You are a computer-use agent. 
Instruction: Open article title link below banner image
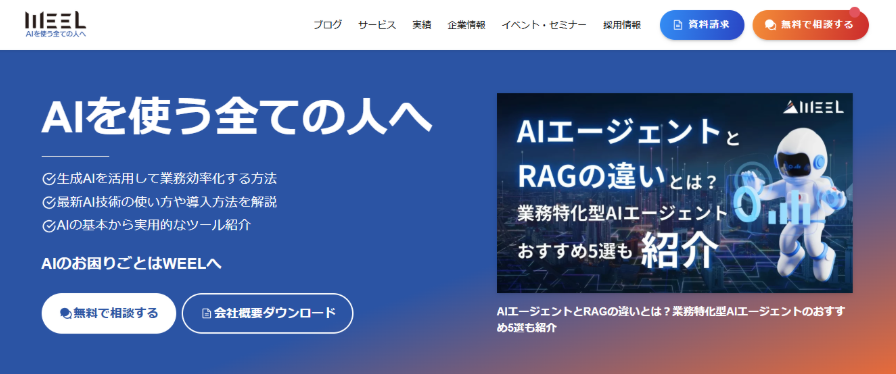[671, 320]
